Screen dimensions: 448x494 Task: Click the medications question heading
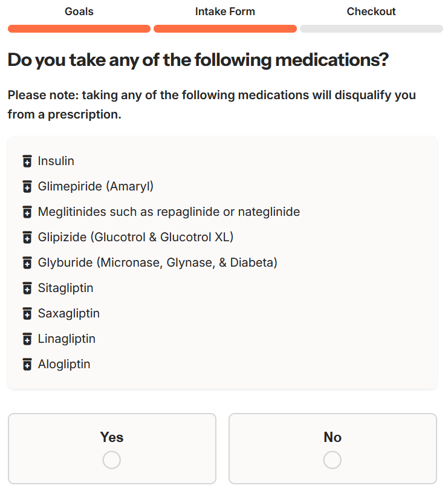tap(198, 60)
